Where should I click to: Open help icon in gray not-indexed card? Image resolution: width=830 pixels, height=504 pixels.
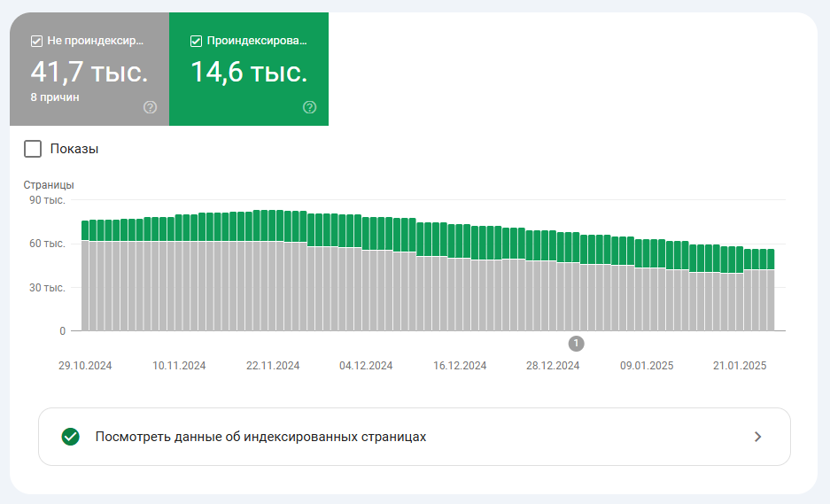coord(150,107)
